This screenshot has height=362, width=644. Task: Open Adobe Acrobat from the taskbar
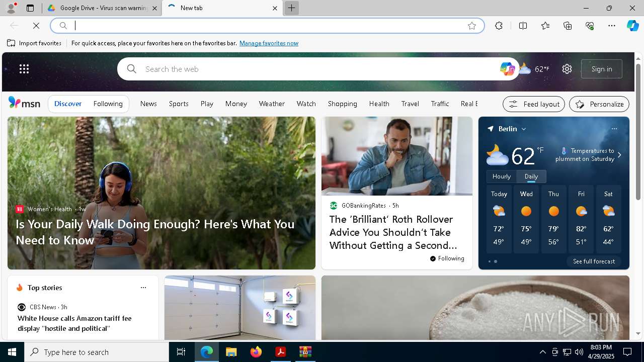pos(281,352)
